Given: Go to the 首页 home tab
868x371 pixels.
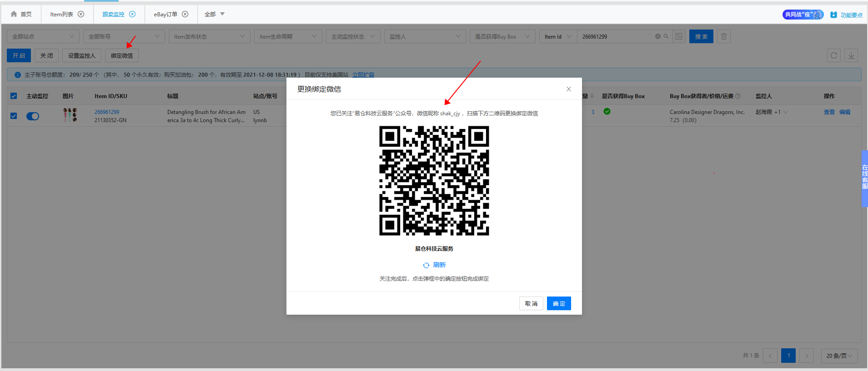Looking at the screenshot, I should (21, 14).
